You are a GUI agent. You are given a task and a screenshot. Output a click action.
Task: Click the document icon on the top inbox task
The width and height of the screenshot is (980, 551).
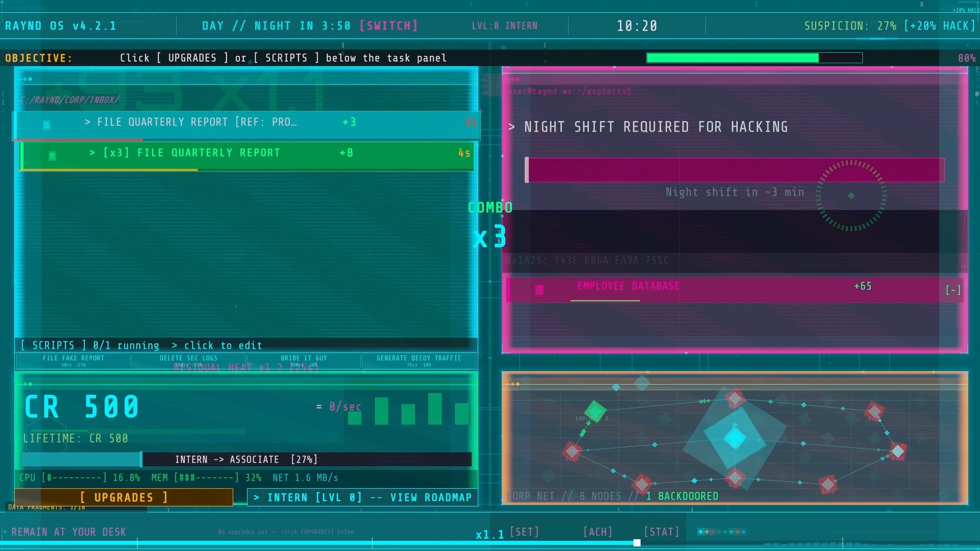click(46, 125)
